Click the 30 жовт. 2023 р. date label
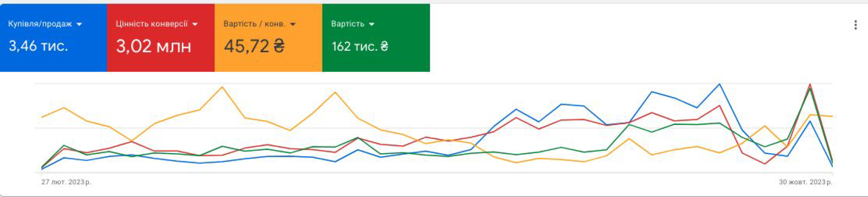 pyautogui.click(x=805, y=182)
